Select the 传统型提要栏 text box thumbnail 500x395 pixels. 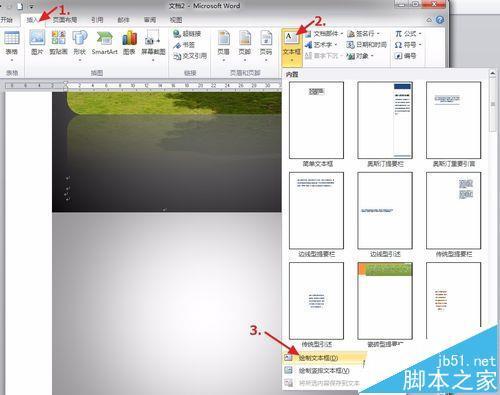[454, 211]
